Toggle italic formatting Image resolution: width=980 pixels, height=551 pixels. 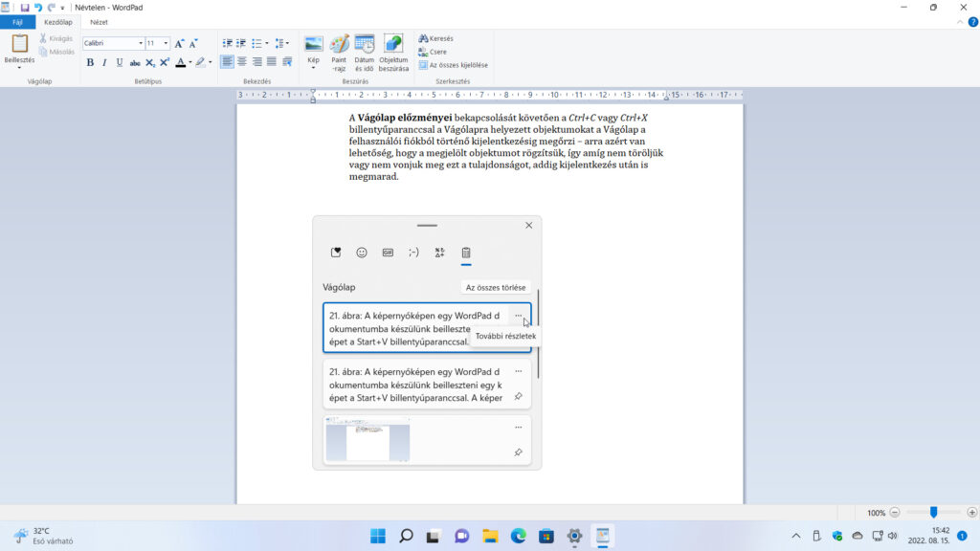point(104,62)
